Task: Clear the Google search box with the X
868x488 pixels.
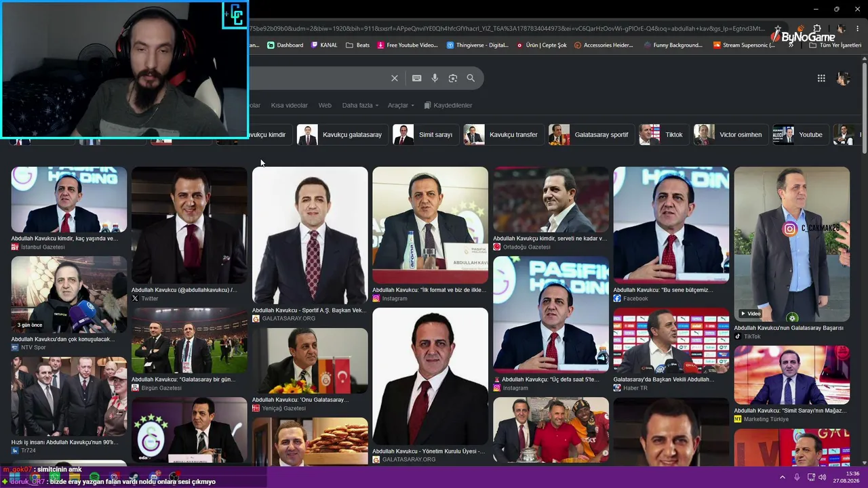Action: 394,78
